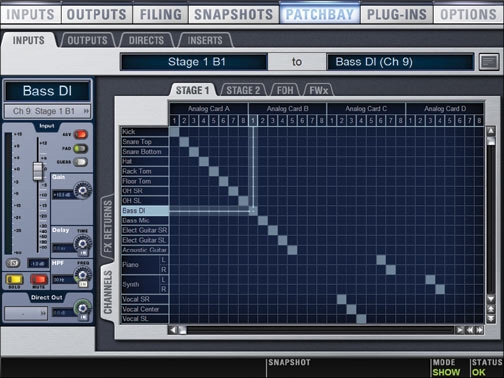Click the fast-forward arrows at the horizontal scrollbar's end
Viewport: 504px width, 378px height.
tap(480, 330)
